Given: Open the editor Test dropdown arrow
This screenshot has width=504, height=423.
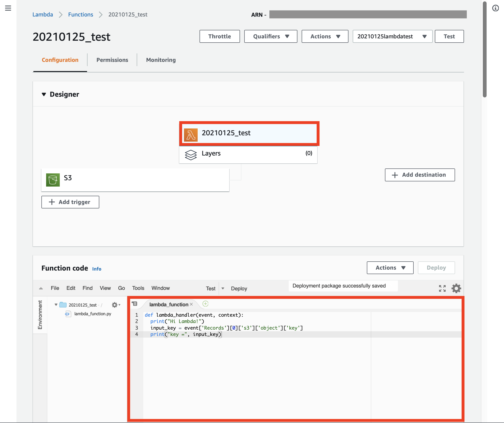Looking at the screenshot, I should click(223, 288).
